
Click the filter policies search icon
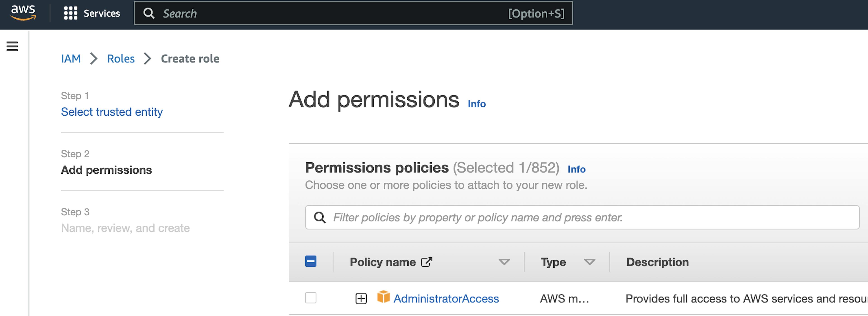pos(321,217)
